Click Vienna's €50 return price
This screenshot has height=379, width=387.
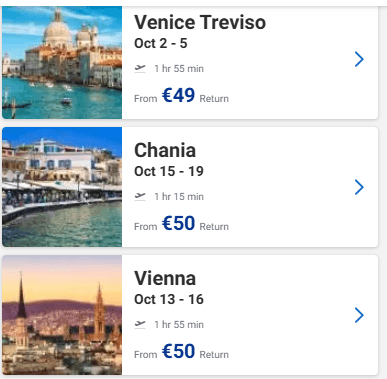[178, 351]
